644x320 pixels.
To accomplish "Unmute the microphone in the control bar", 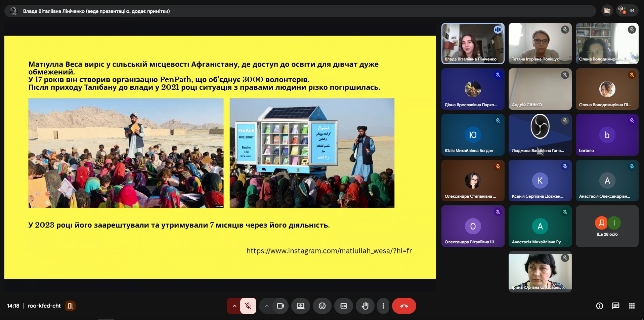I will (x=248, y=306).
